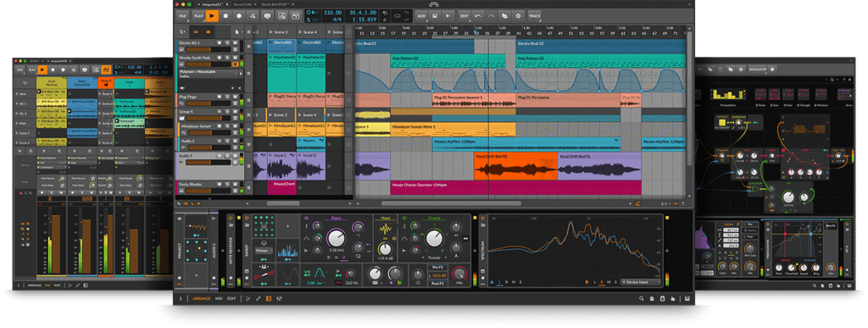This screenshot has width=868, height=328.
Task: Open the EDIT menu in toolbar
Action: [x=464, y=15]
